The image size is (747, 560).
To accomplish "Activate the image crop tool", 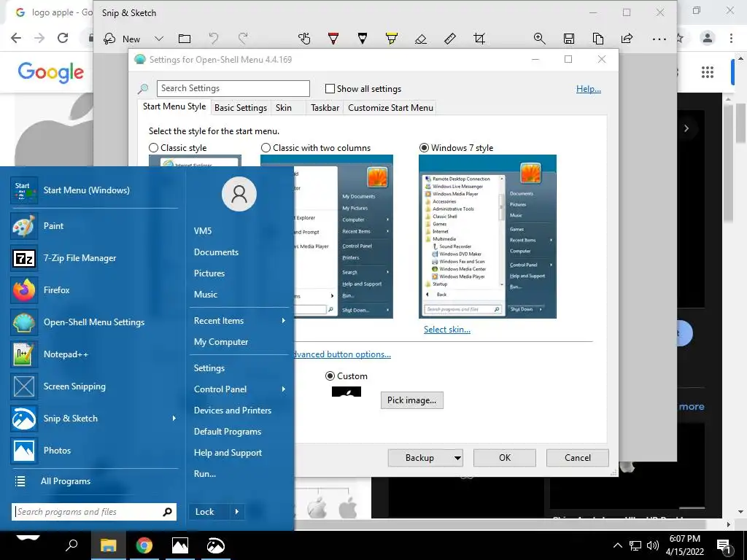I will [x=479, y=39].
